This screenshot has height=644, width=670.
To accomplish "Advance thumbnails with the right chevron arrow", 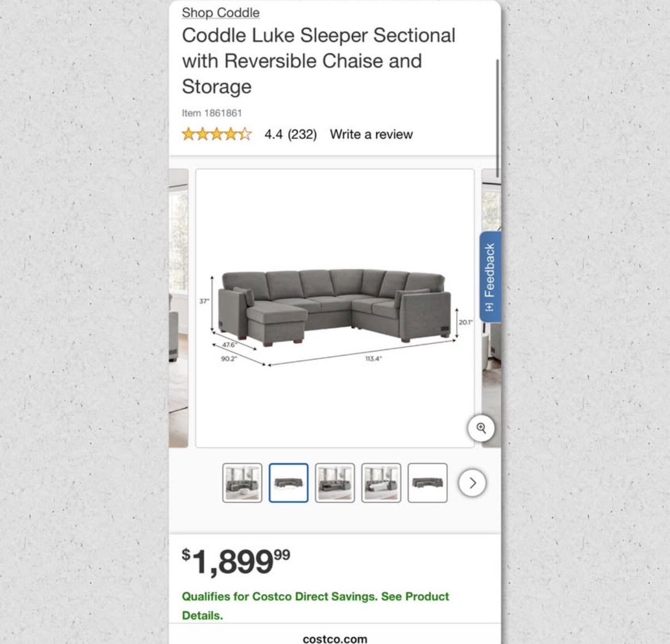I will [472, 483].
